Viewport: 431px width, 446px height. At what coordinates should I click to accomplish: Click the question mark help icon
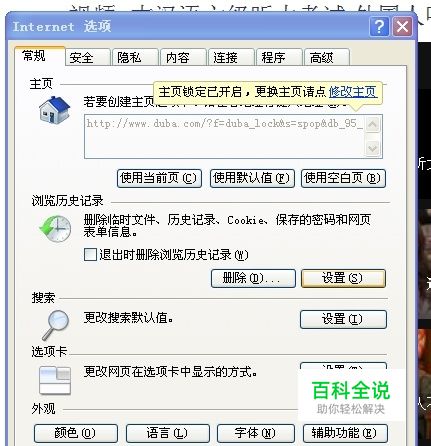379,26
